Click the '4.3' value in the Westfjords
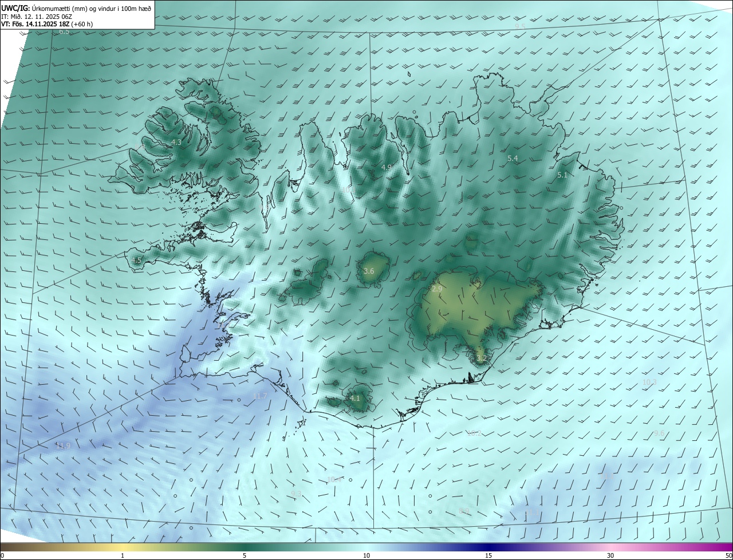 point(176,142)
